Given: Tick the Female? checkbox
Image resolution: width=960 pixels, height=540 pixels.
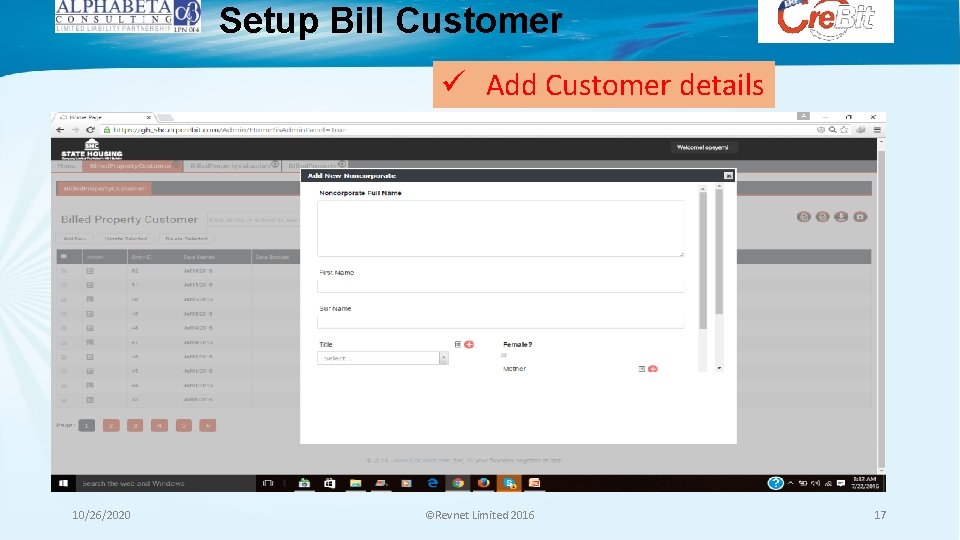Looking at the screenshot, I should [504, 355].
